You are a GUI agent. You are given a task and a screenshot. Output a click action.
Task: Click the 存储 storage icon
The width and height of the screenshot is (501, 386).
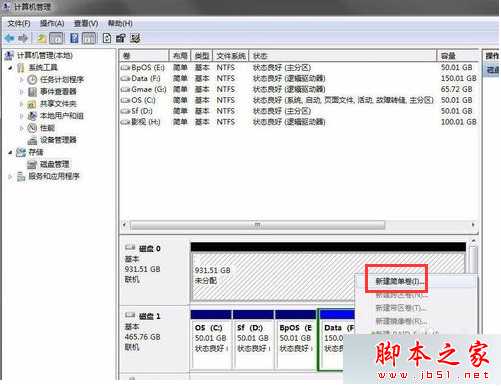pos(21,152)
